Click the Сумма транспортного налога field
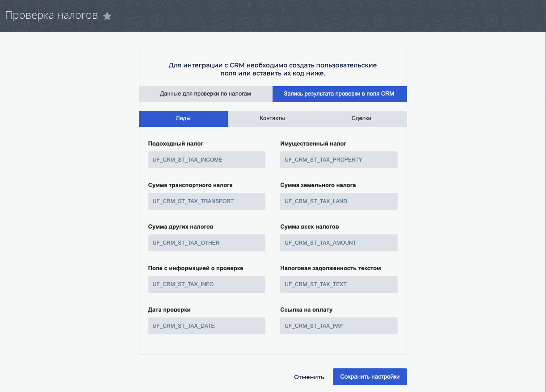Screen dimensions: 546x392 206,201
